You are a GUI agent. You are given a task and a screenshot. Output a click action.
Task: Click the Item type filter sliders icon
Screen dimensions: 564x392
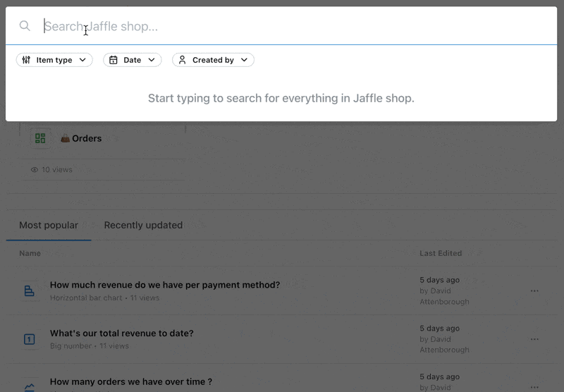point(26,60)
